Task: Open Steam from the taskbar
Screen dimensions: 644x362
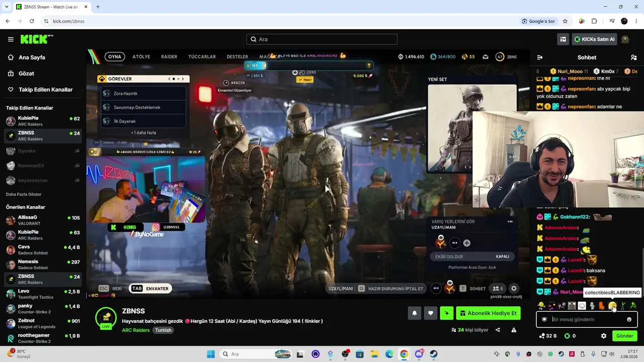Action: coord(433,354)
